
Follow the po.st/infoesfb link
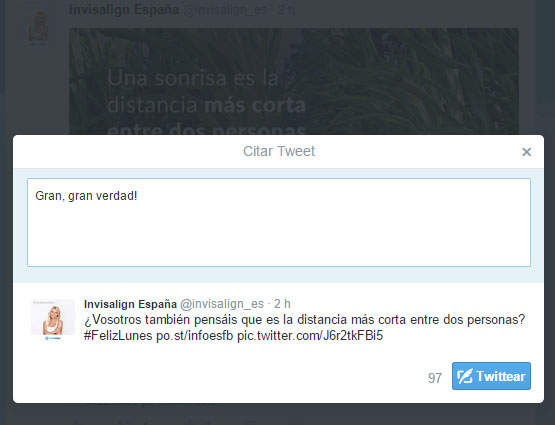tap(195, 335)
